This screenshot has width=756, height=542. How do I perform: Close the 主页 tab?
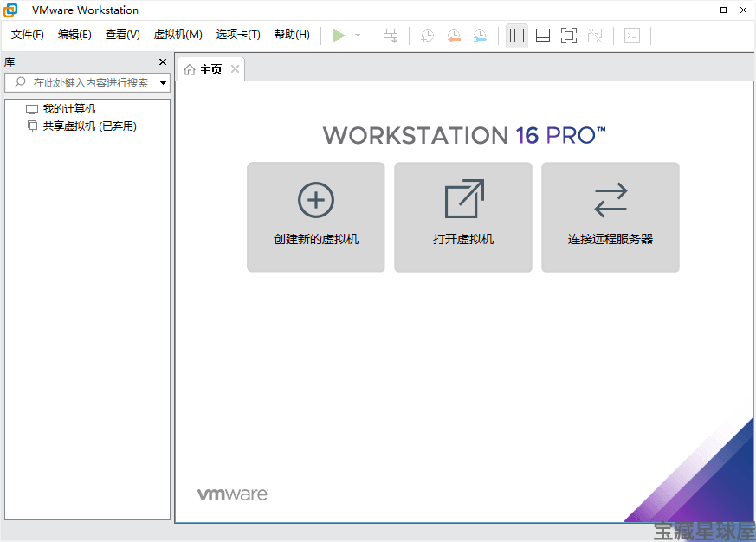(x=236, y=69)
